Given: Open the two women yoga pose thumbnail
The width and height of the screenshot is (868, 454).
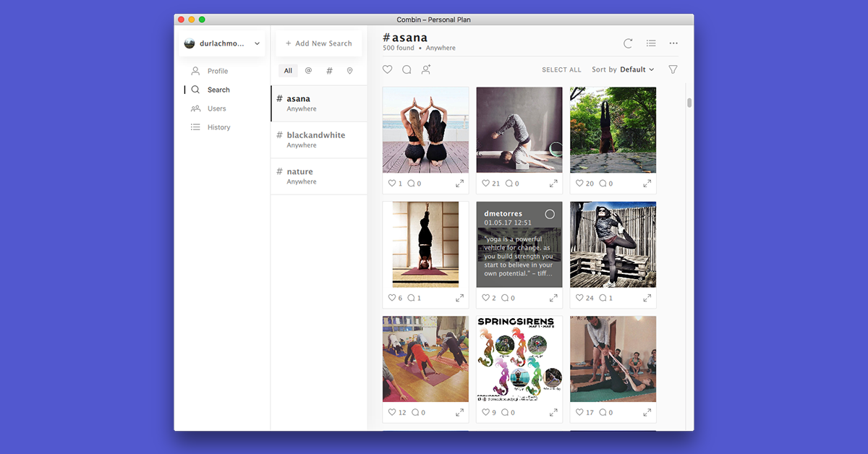Looking at the screenshot, I should pos(425,130).
